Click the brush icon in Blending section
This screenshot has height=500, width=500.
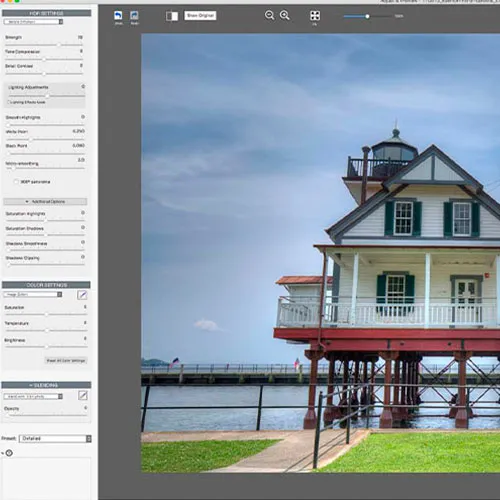coord(83,396)
